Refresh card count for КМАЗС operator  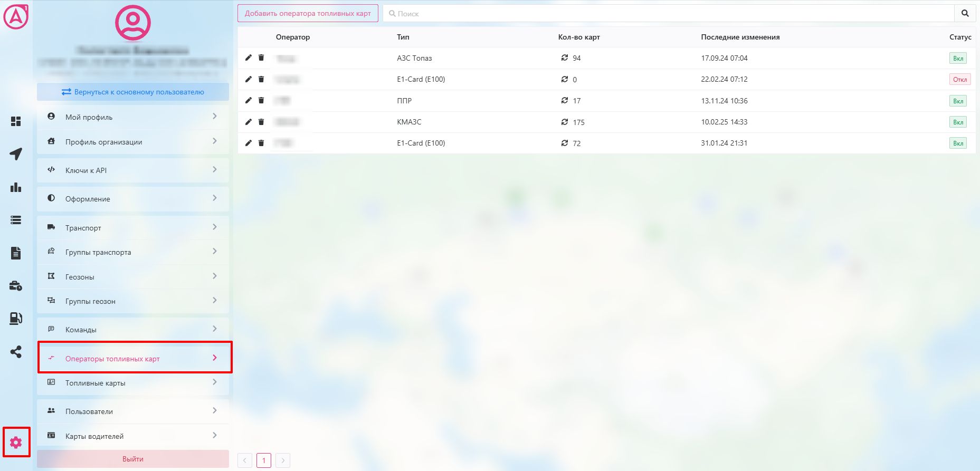coord(564,122)
